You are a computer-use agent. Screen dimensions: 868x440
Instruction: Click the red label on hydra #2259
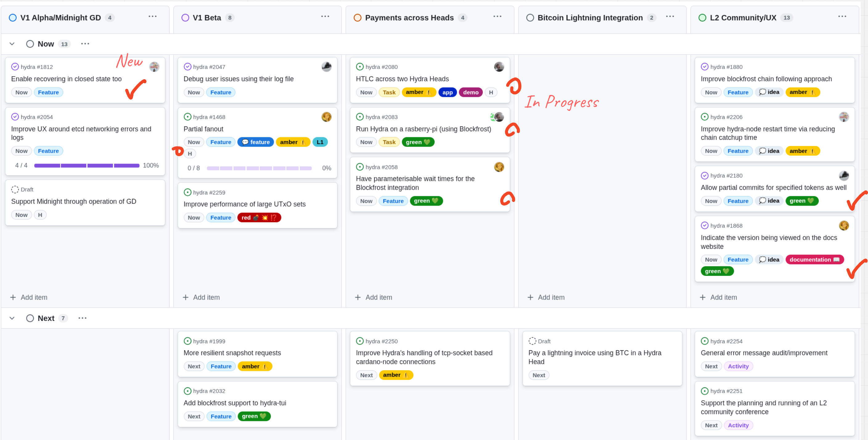pyautogui.click(x=259, y=218)
